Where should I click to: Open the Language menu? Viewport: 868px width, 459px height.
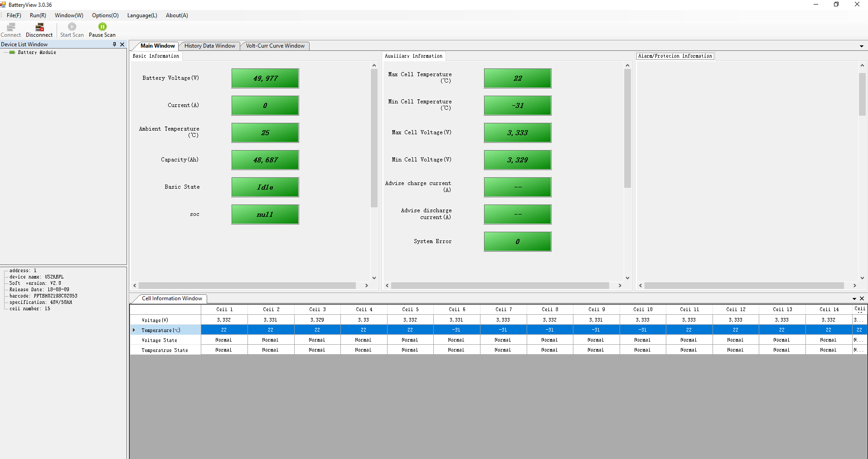point(142,15)
